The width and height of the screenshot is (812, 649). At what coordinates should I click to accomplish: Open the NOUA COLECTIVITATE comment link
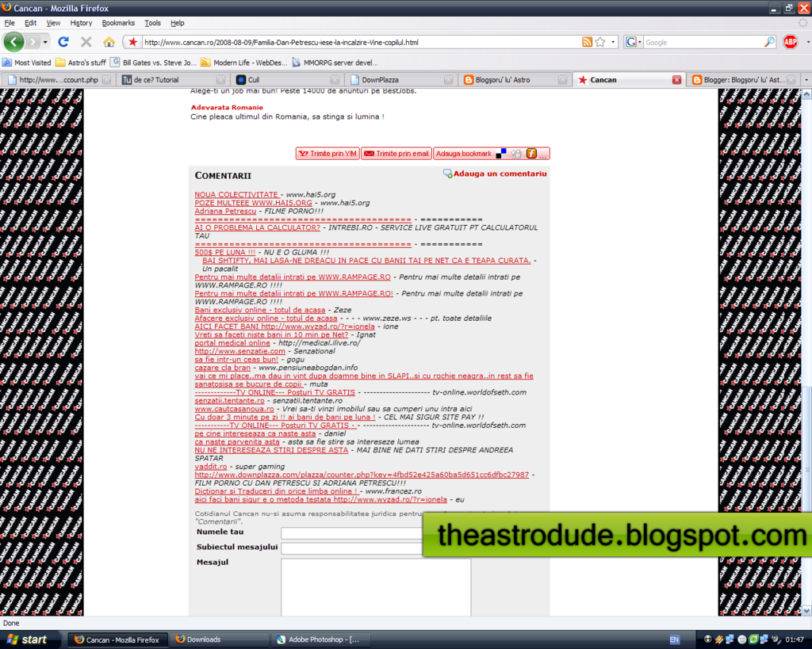tap(236, 195)
